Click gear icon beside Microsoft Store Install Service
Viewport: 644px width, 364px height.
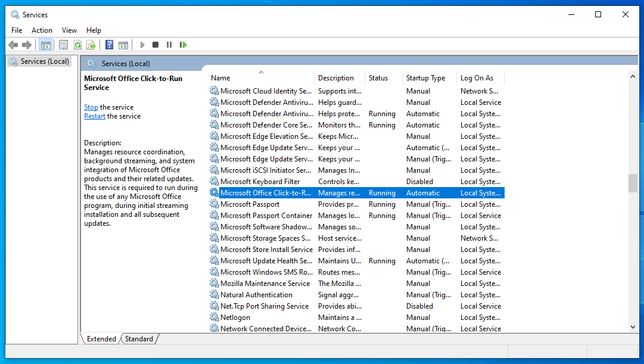click(214, 250)
